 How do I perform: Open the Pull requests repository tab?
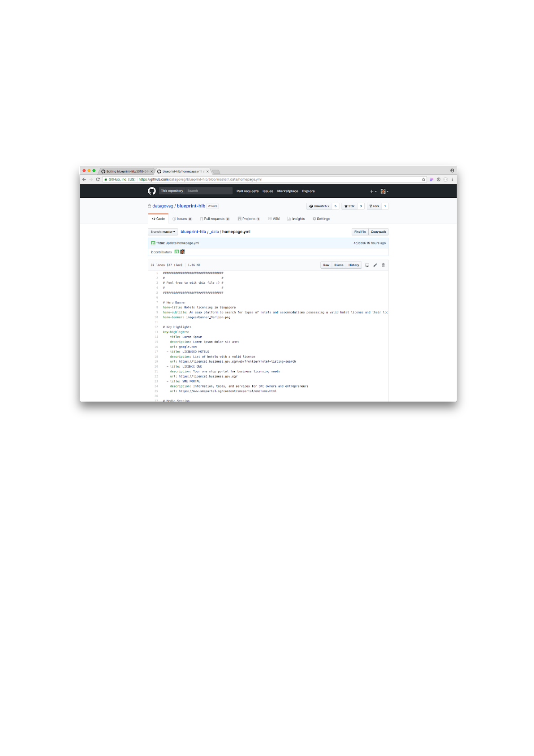215,219
